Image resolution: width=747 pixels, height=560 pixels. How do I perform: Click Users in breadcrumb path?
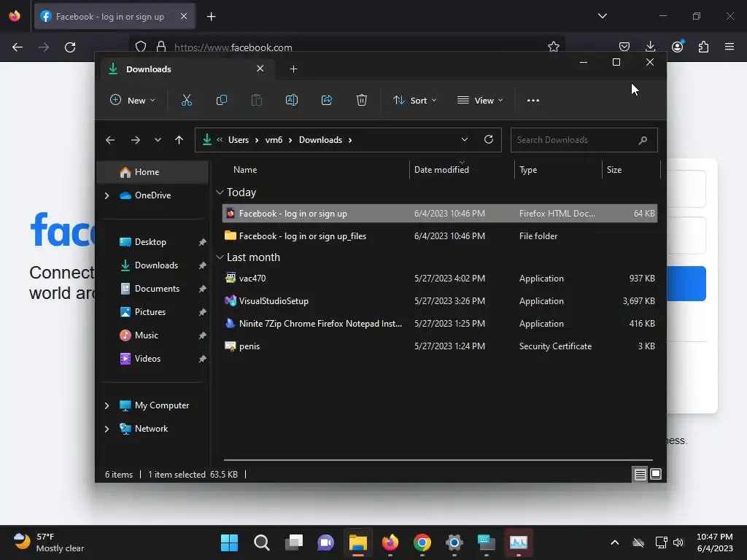click(239, 140)
